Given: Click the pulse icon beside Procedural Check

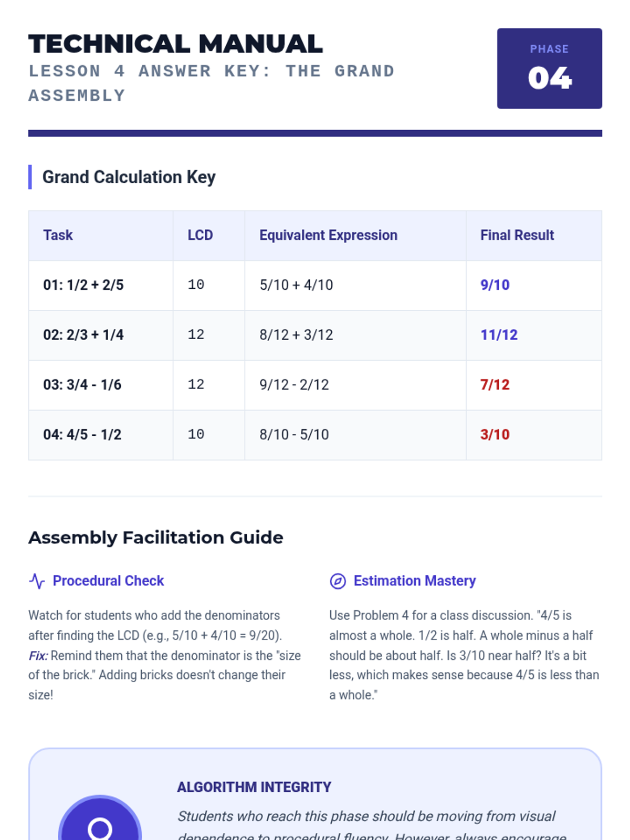Looking at the screenshot, I should 37,581.
